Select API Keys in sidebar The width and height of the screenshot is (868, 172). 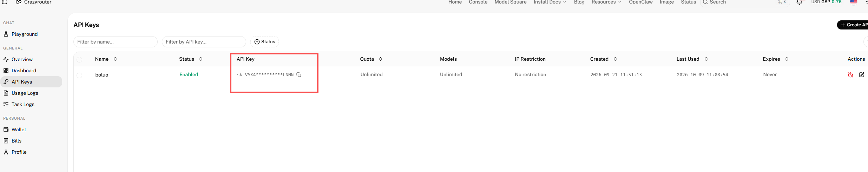[31, 82]
